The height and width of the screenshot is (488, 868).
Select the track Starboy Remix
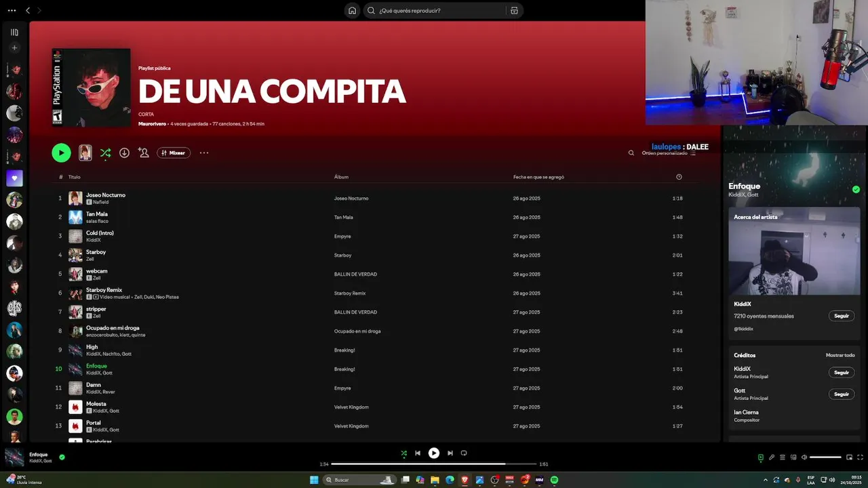104,290
